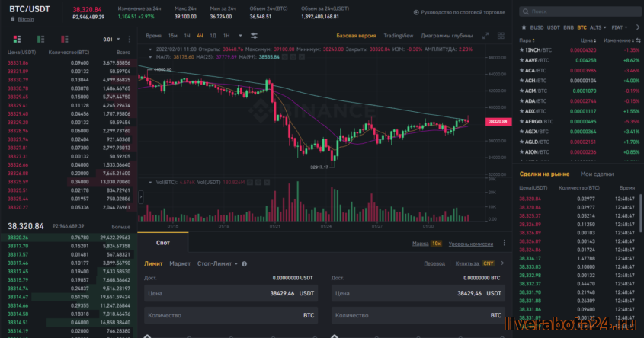The height and width of the screenshot is (338, 644).
Task: Click the Stop-Limit info icon
Action: pos(244,263)
